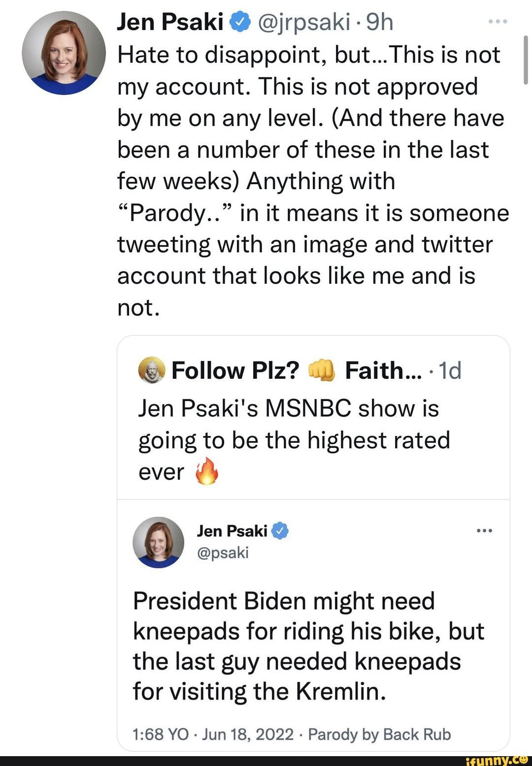Open Jen Psaki's large profile picture

coord(64,53)
